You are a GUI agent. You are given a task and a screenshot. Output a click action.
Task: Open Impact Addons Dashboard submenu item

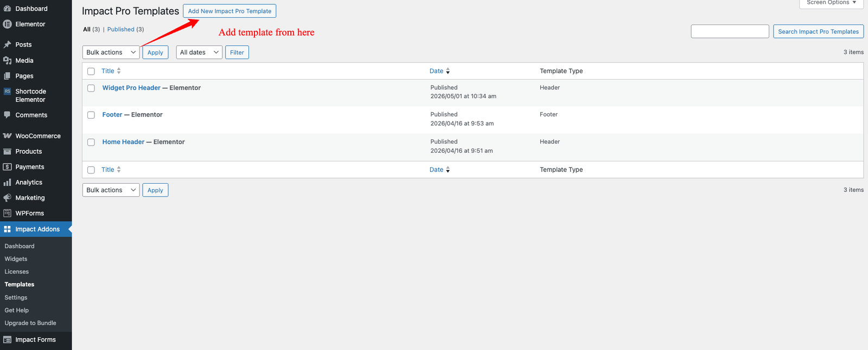click(20, 246)
